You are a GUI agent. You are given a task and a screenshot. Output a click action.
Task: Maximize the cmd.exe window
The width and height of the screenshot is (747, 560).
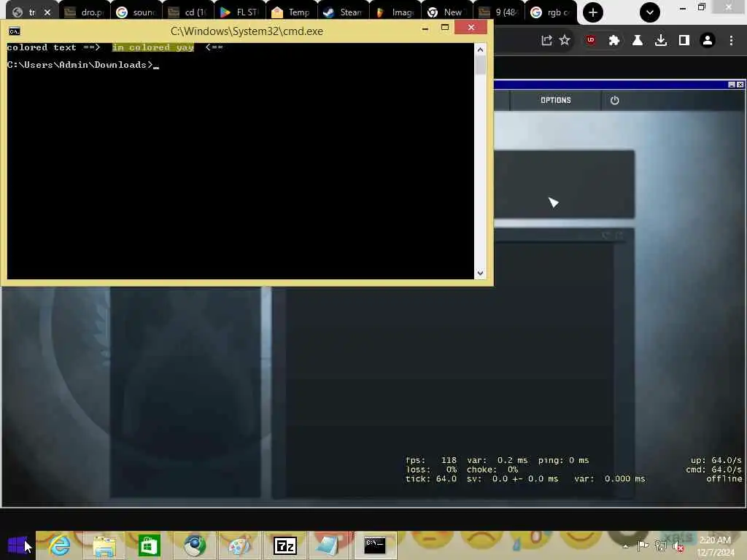click(445, 28)
